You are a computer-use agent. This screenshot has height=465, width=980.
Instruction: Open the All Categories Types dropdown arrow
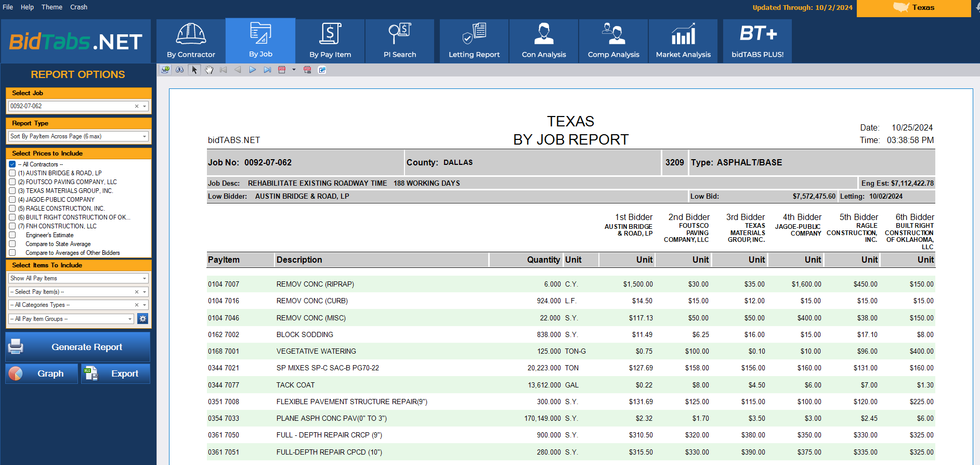(145, 305)
